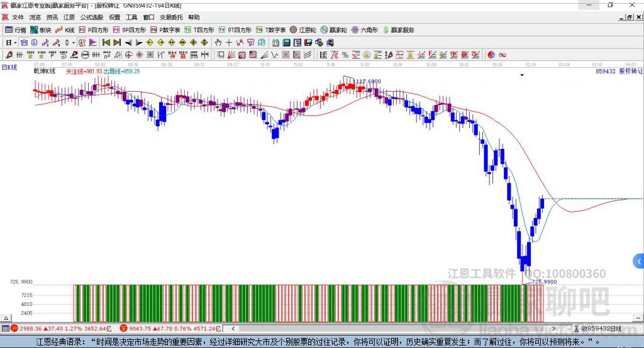
Task: Jump to last bar with skip-forward icon
Action: 117,43
